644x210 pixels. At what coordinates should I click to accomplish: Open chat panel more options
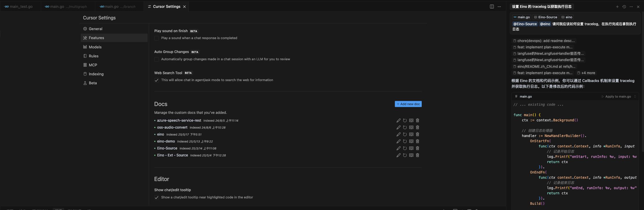pos(631,7)
